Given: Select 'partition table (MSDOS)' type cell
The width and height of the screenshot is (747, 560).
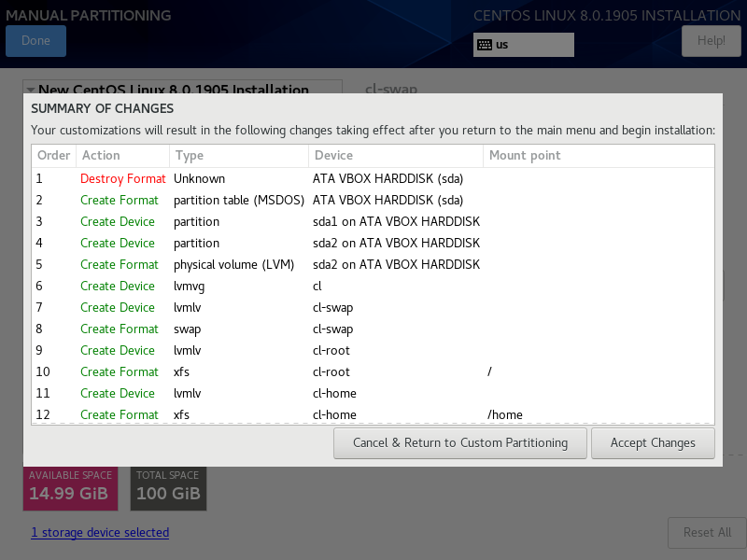Looking at the screenshot, I should 239,200.
